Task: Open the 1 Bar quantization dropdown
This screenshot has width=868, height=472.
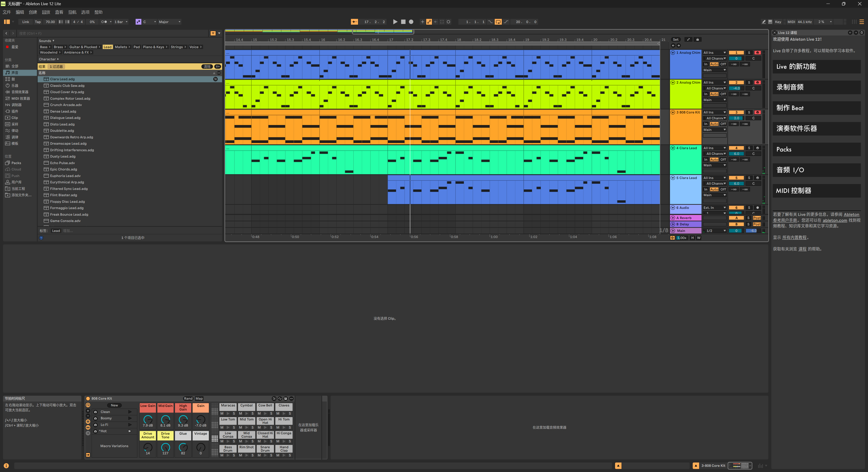Action: point(121,22)
